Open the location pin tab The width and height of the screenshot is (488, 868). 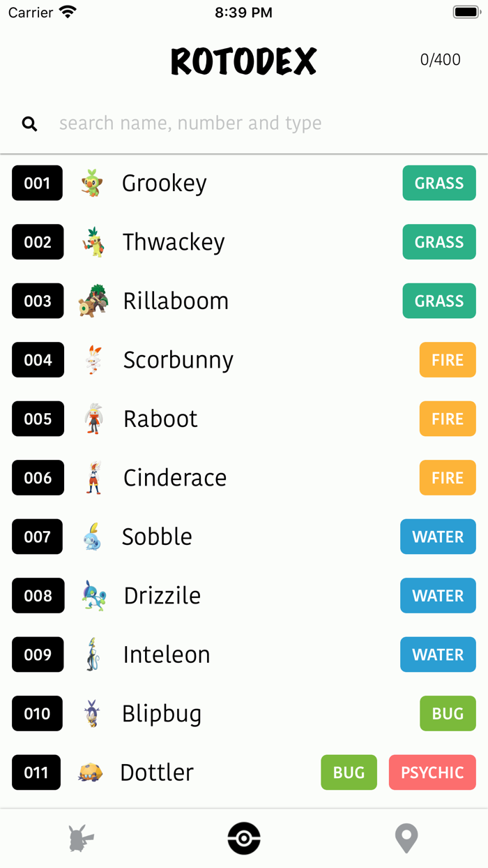(406, 839)
